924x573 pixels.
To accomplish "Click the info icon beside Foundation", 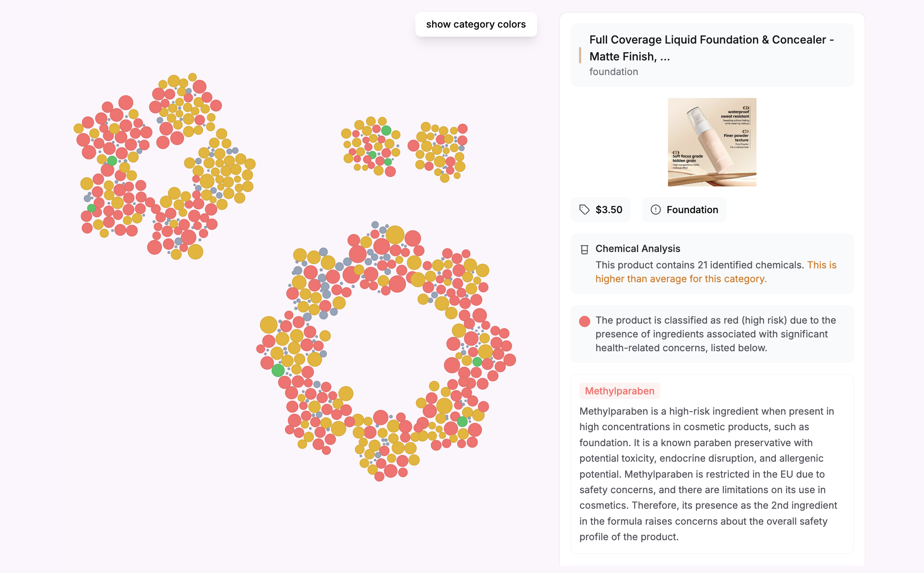I will click(655, 210).
